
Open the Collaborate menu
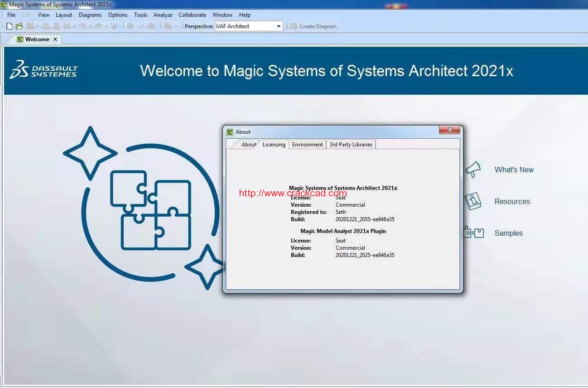[x=193, y=15]
